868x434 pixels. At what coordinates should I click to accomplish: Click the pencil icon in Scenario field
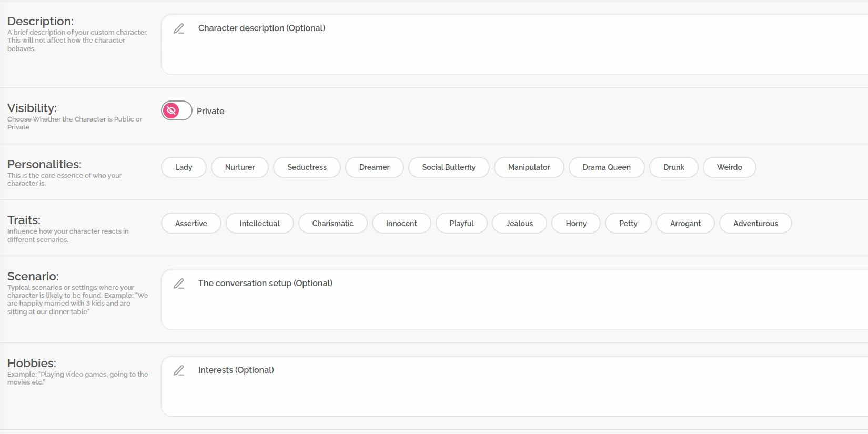coord(179,284)
